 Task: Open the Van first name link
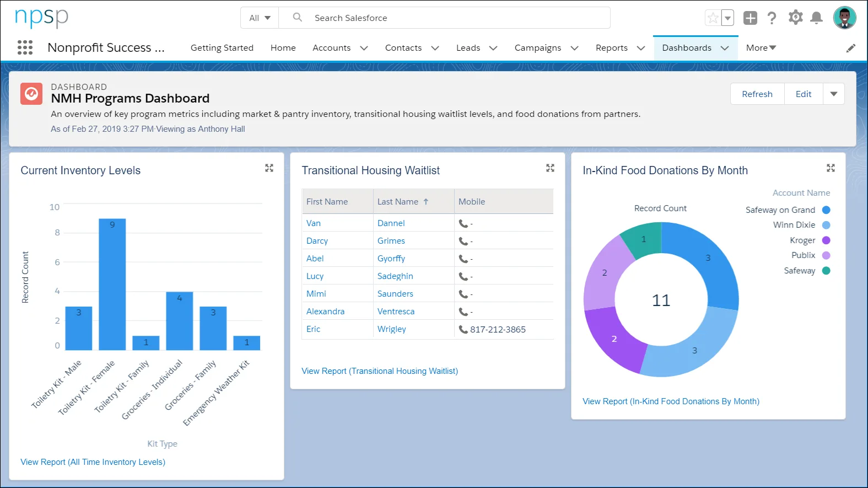[314, 223]
